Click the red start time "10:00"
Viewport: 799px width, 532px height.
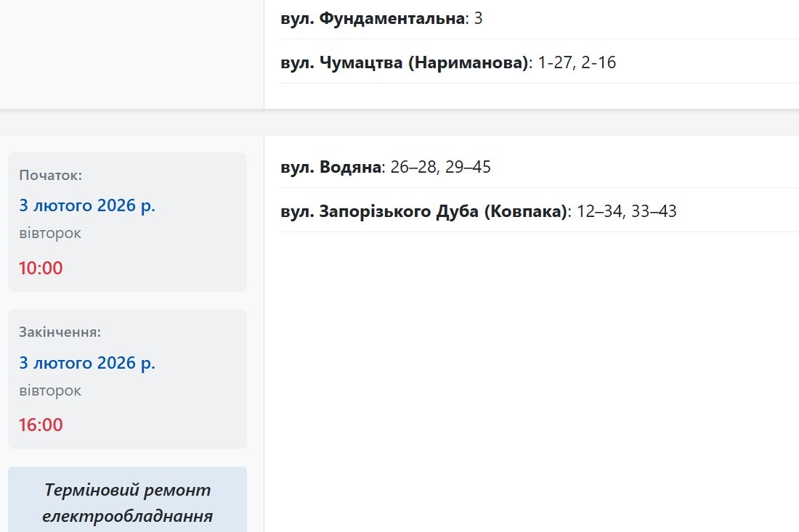[41, 269]
